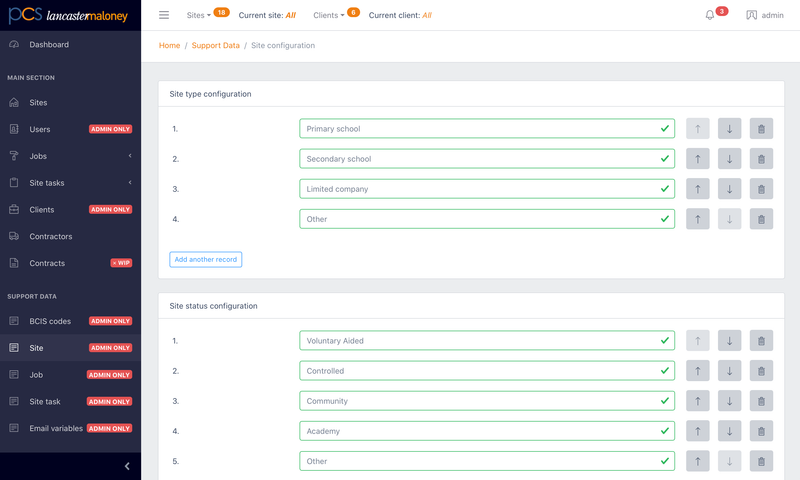Delete the Primary school record

(x=761, y=129)
